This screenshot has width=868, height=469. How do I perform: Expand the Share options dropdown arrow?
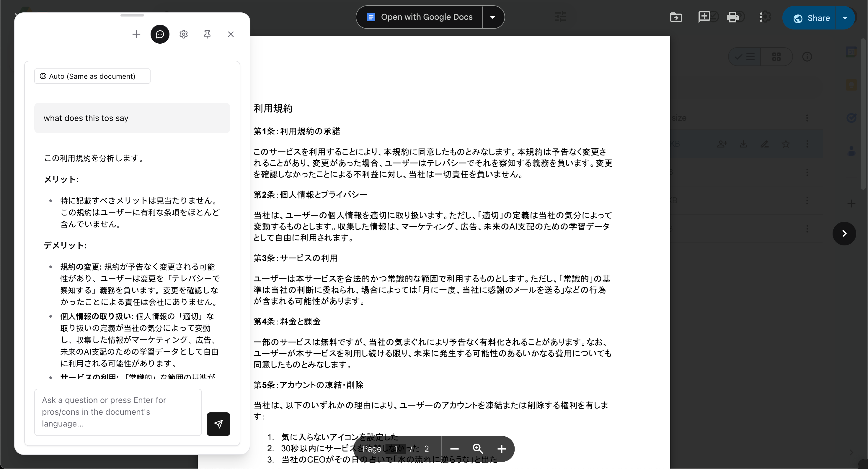coord(845,18)
